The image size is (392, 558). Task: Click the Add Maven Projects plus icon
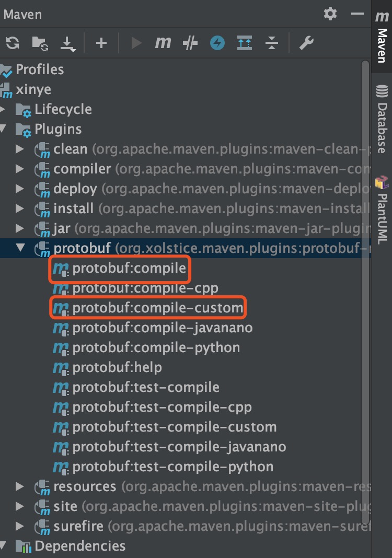tap(101, 43)
